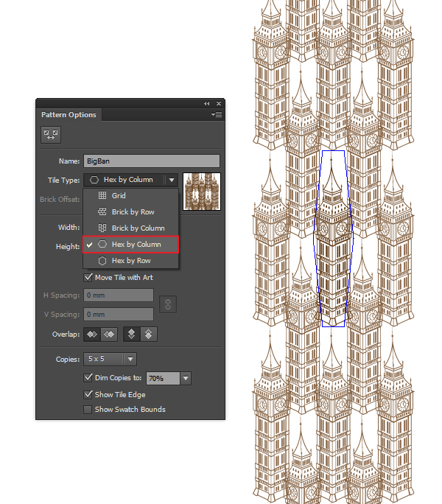The image size is (442, 504).
Task: Toggle Move Tile with Art checkbox
Action: coord(88,277)
